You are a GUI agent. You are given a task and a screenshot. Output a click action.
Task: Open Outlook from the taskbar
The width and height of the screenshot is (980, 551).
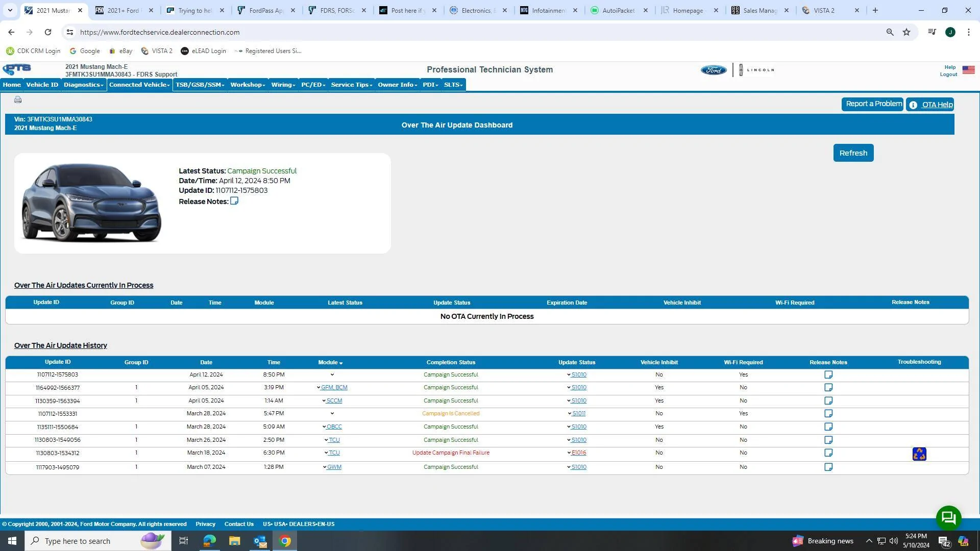(260, 541)
